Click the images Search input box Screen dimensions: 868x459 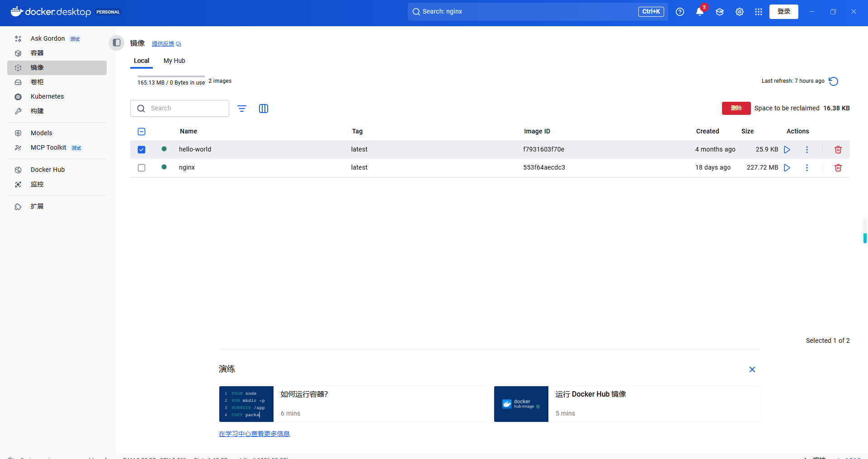[179, 109]
